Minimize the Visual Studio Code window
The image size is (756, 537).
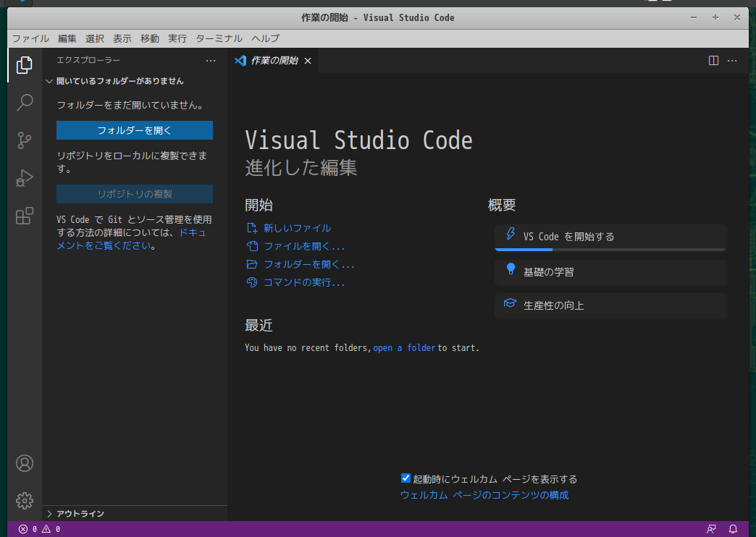694,17
